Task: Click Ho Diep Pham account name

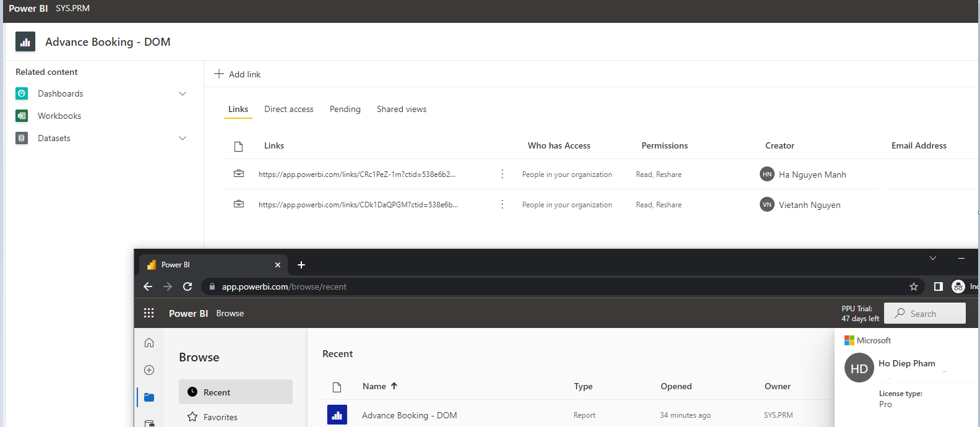Action: click(x=907, y=363)
